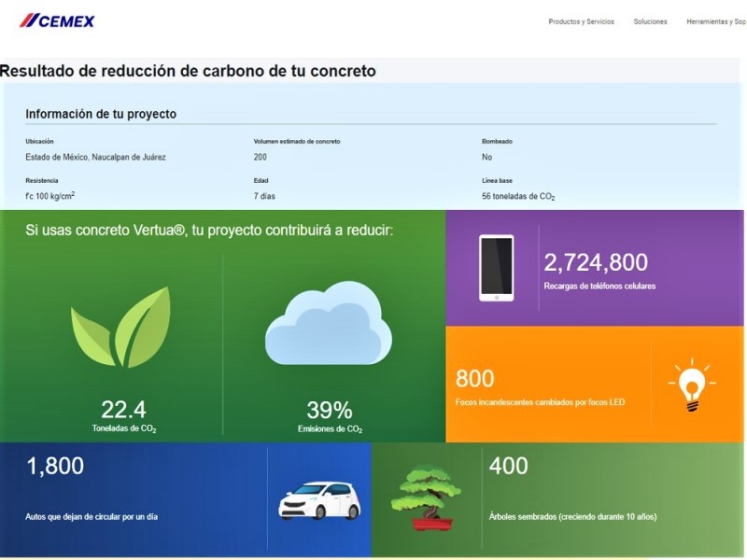
Task: Click the 2,724,800 phone recharges value
Action: coord(595,262)
